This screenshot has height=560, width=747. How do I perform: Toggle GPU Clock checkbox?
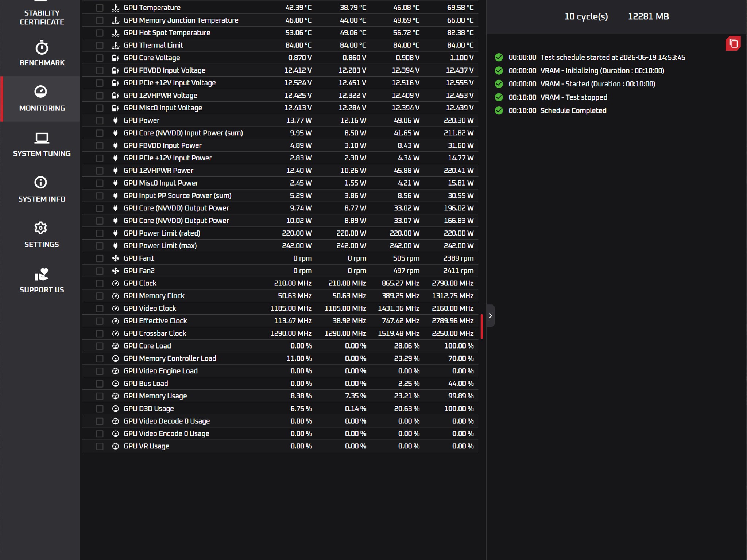coord(100,283)
